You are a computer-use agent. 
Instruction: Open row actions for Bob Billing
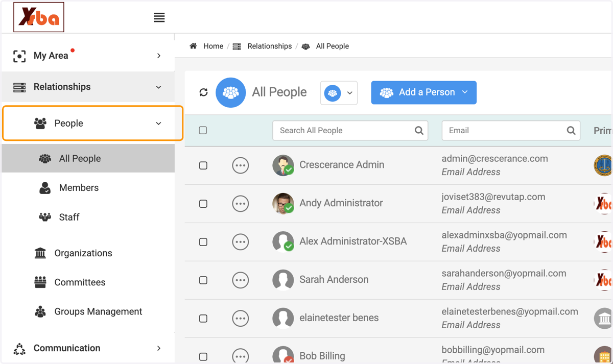point(240,356)
